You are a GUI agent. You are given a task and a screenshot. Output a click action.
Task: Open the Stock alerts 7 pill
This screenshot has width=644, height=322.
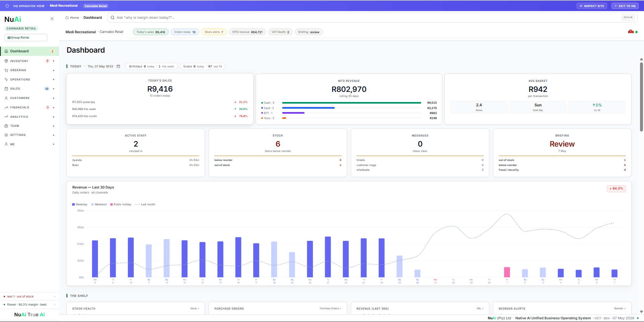(214, 32)
